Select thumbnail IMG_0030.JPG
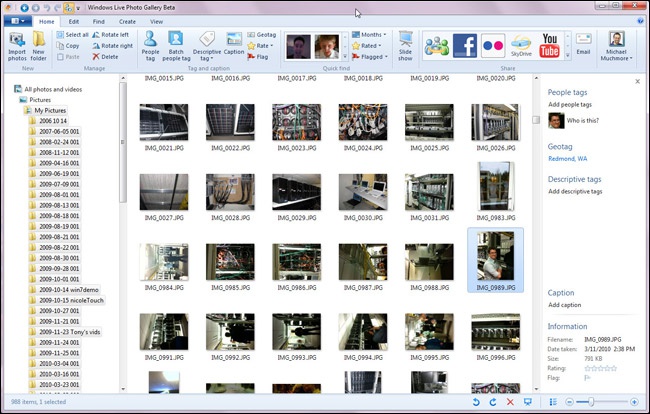Image resolution: width=650 pixels, height=414 pixels. [x=363, y=191]
